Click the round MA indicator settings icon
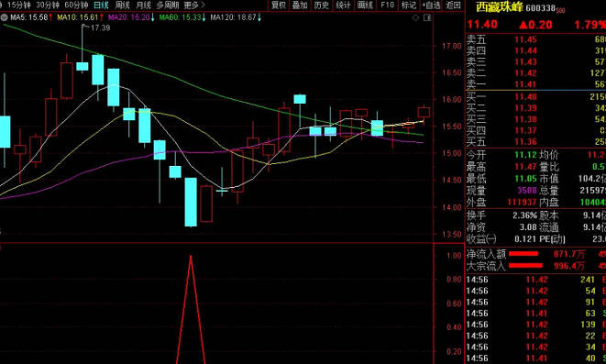The width and height of the screenshot is (606, 364). pyautogui.click(x=5, y=17)
